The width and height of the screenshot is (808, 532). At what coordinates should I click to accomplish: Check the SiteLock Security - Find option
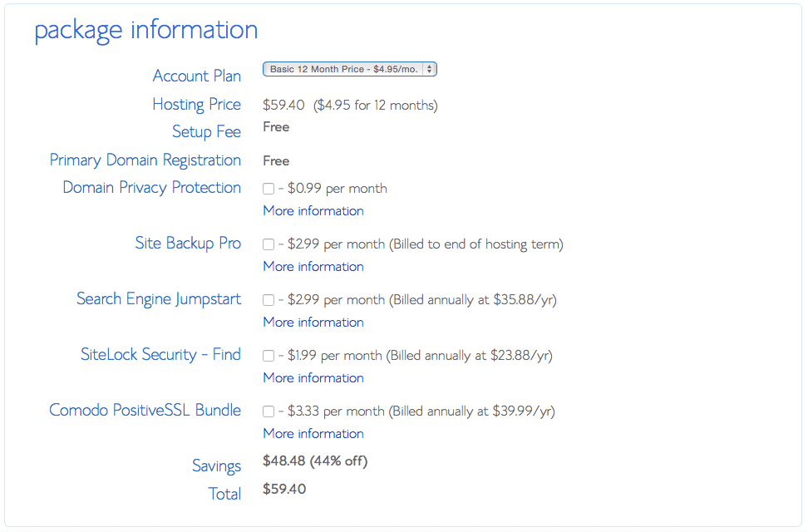pos(268,356)
